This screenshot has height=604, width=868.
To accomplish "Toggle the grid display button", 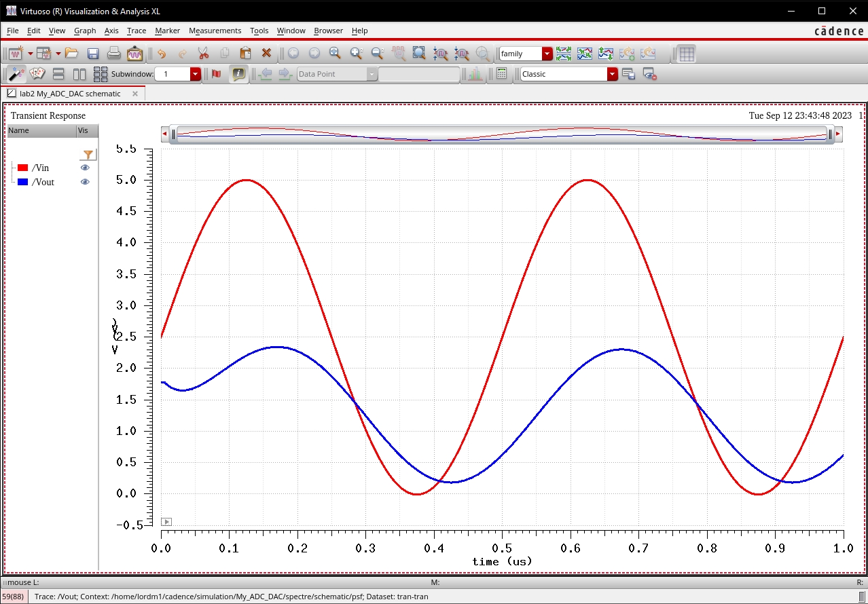I will click(x=686, y=54).
